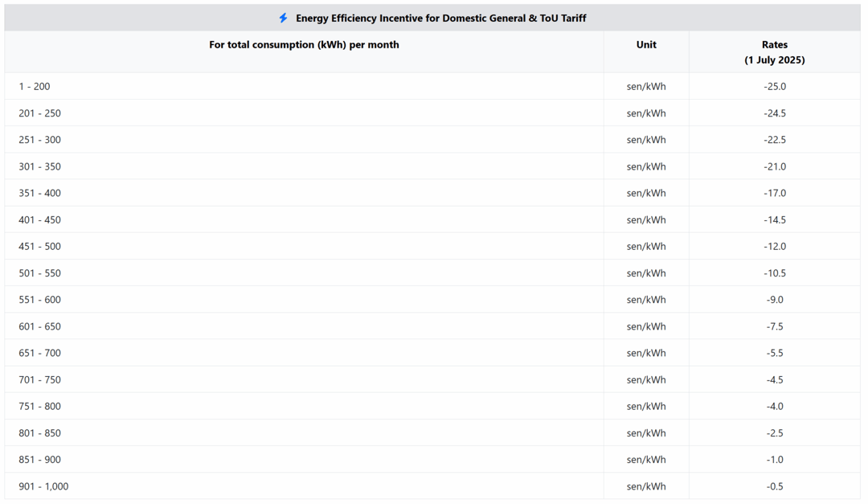Click 'sen/kWh' unit in the 551 - 600 row
The image size is (868, 504).
[x=646, y=300]
